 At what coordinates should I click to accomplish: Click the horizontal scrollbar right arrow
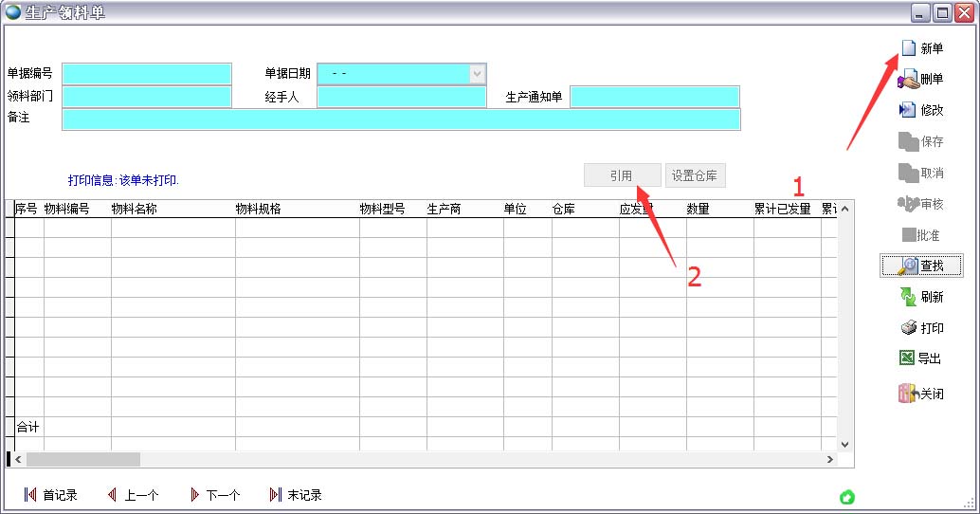pos(830,460)
